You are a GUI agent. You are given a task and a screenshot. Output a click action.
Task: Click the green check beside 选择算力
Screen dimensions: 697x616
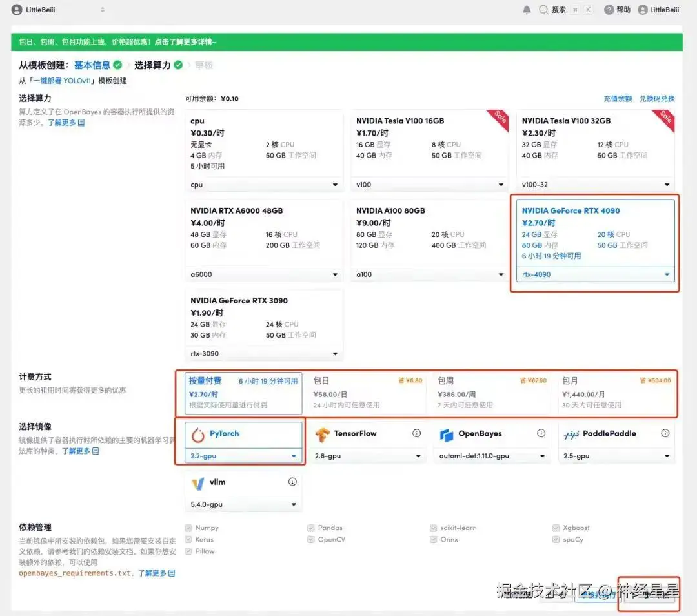coord(178,65)
